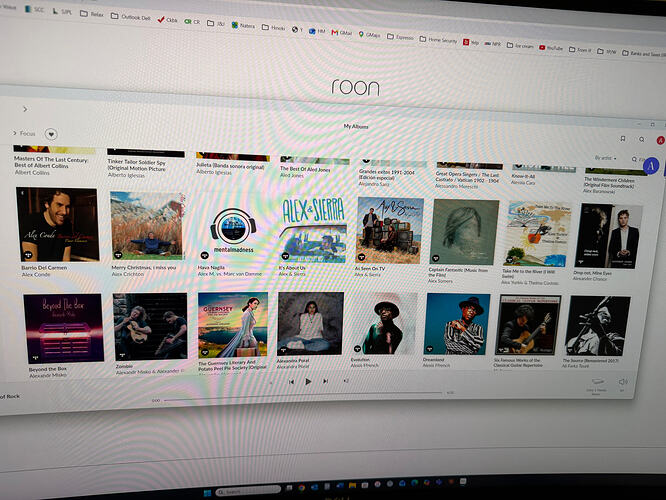666x500 pixels.
Task: Open the As Seen On TV album cover
Action: pos(390,231)
